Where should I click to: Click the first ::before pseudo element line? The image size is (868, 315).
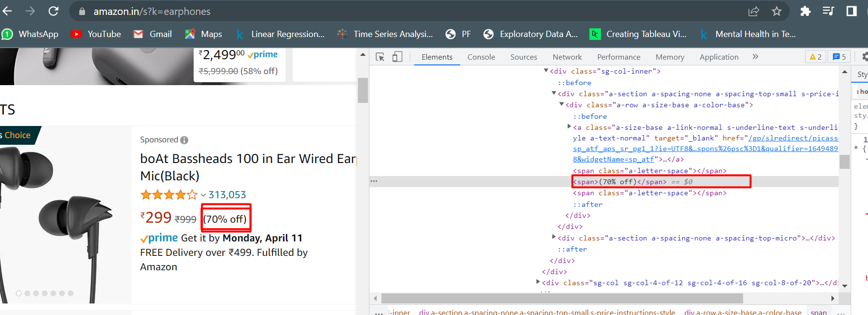(x=574, y=83)
